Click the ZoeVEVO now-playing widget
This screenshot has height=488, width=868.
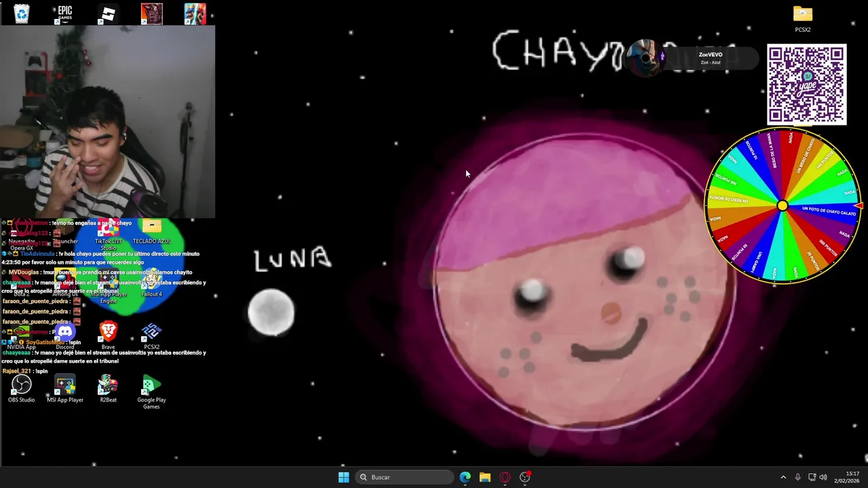692,58
